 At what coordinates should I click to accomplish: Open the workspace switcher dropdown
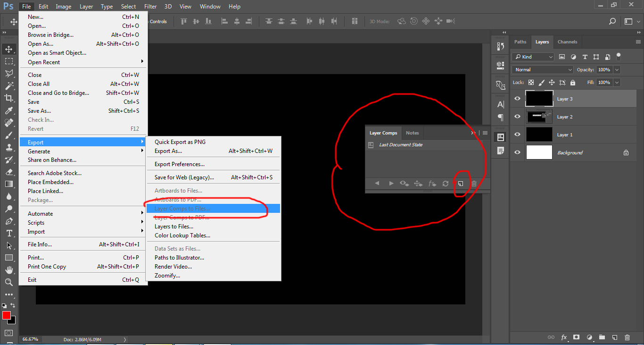(x=631, y=21)
